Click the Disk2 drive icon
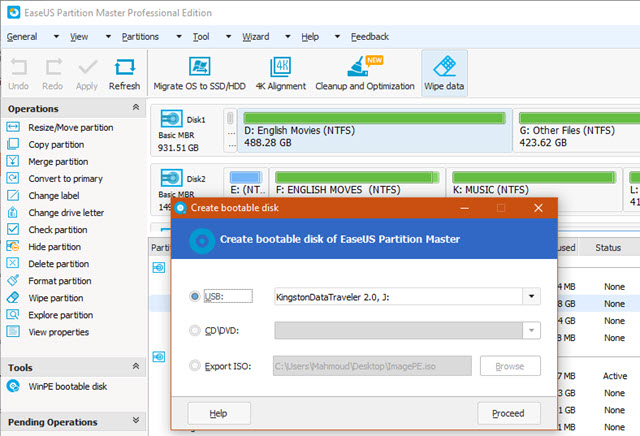Screen dimensions: 640x436 coord(171,178)
